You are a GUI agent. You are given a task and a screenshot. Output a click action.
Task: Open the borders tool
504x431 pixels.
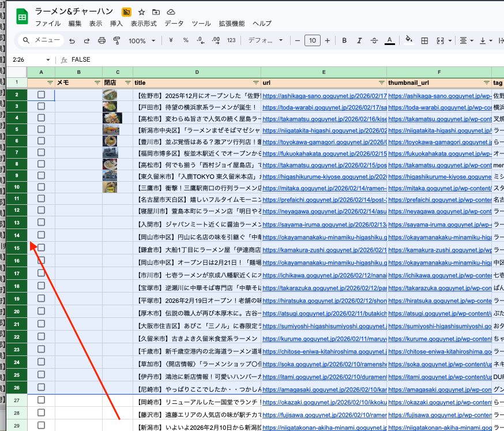point(424,41)
